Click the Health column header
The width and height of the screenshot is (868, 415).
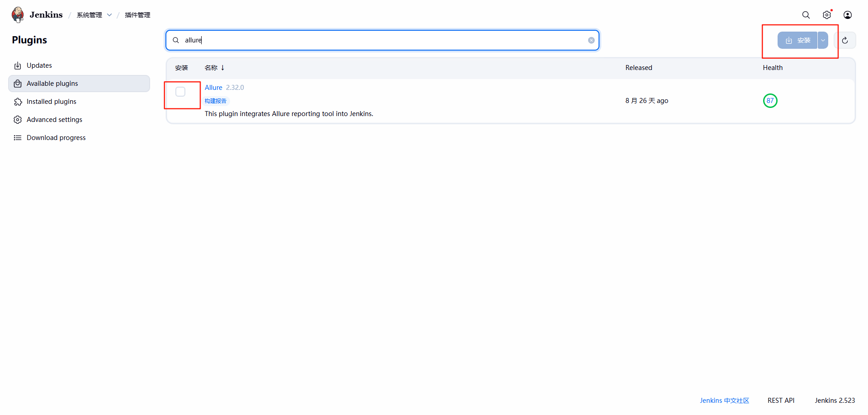773,68
